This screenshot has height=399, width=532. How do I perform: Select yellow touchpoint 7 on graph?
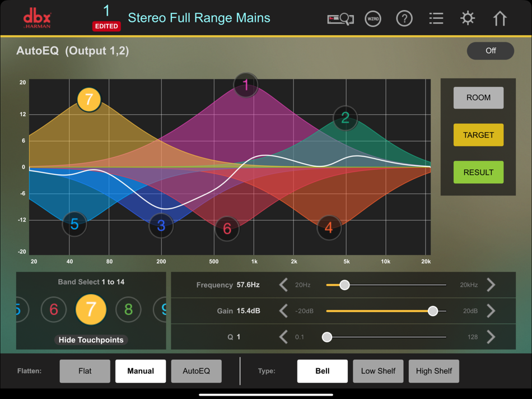coord(89,100)
